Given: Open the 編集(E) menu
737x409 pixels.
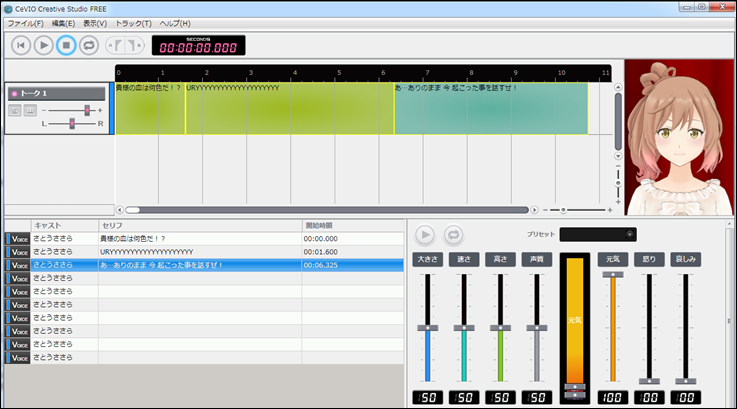Looking at the screenshot, I should (x=63, y=24).
